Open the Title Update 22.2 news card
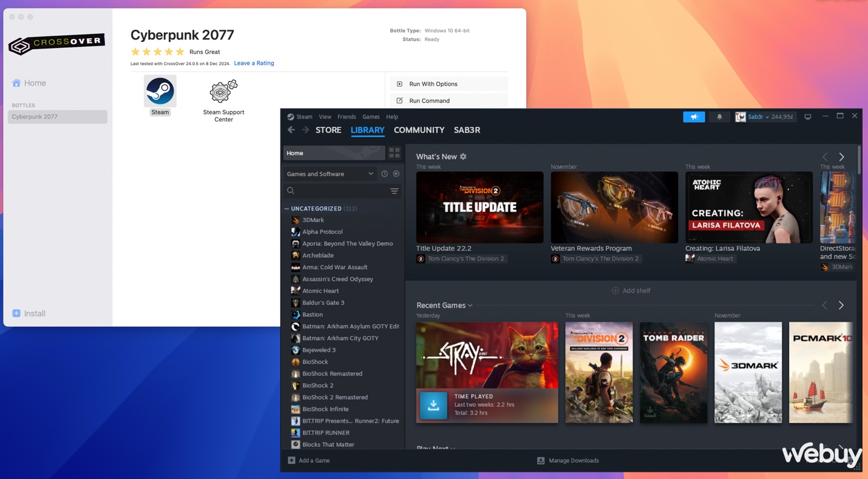This screenshot has width=868, height=479. 480,208
